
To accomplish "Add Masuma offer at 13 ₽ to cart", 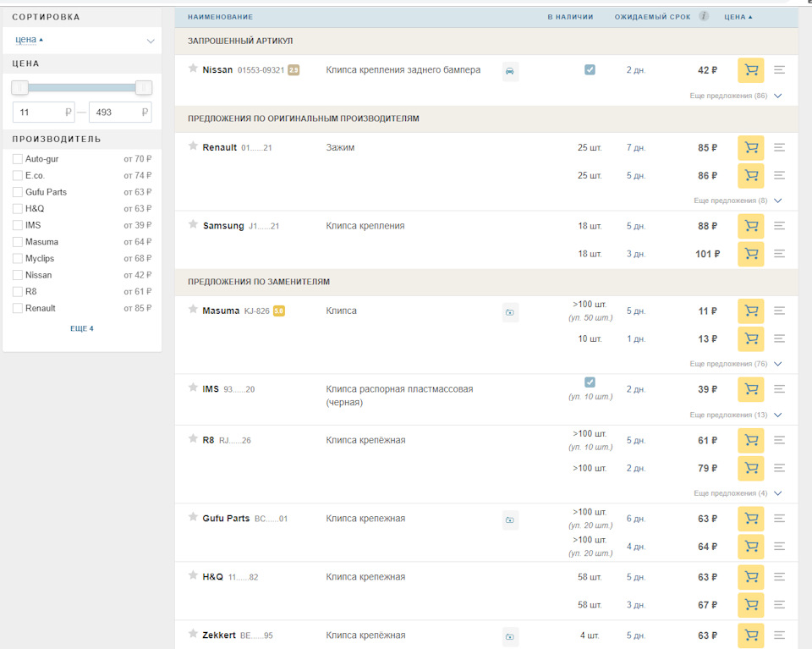I will click(750, 338).
